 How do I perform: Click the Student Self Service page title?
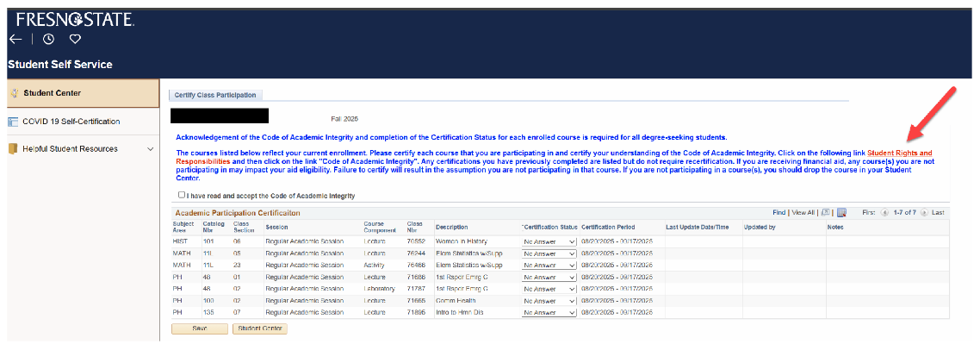coord(60,65)
